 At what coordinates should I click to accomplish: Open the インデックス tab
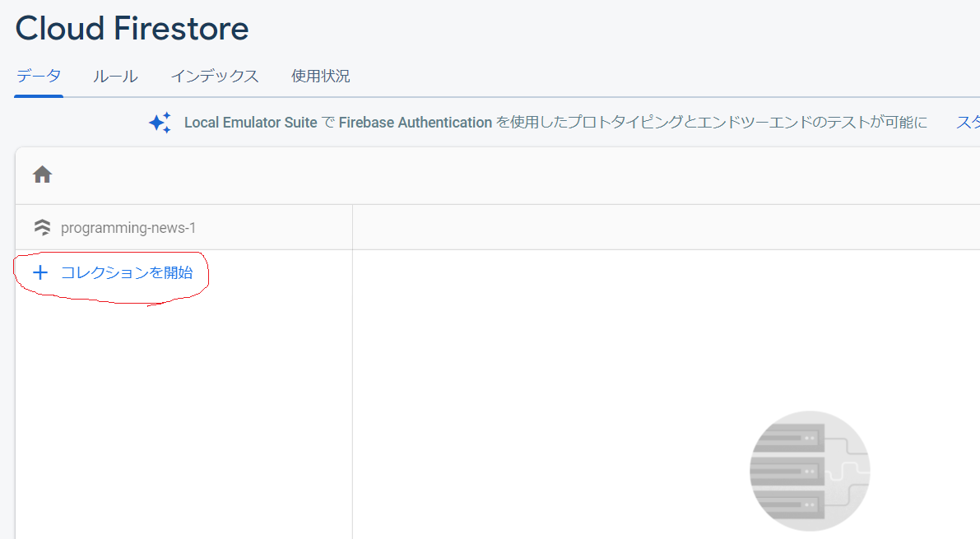215,77
